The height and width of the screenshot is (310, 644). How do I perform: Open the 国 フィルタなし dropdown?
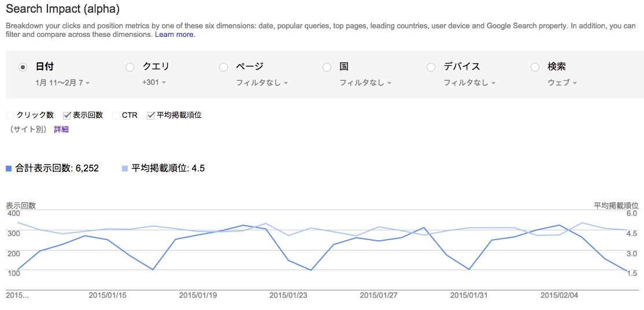tap(365, 83)
